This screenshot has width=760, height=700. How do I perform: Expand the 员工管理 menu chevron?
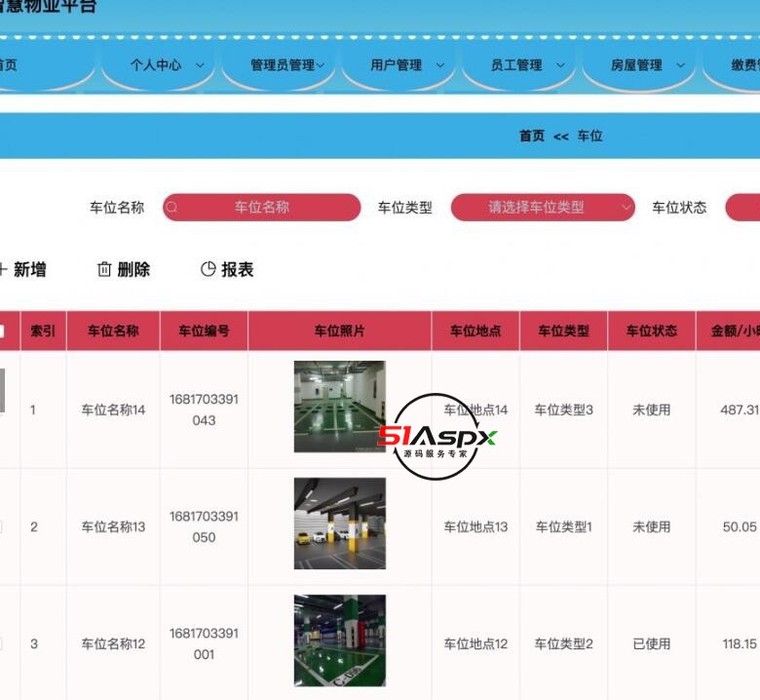(x=560, y=65)
